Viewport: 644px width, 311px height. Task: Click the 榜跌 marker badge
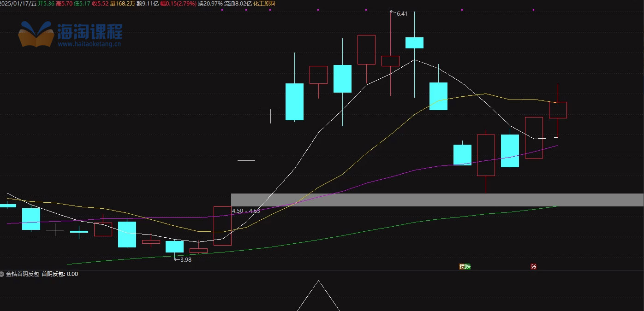465,266
